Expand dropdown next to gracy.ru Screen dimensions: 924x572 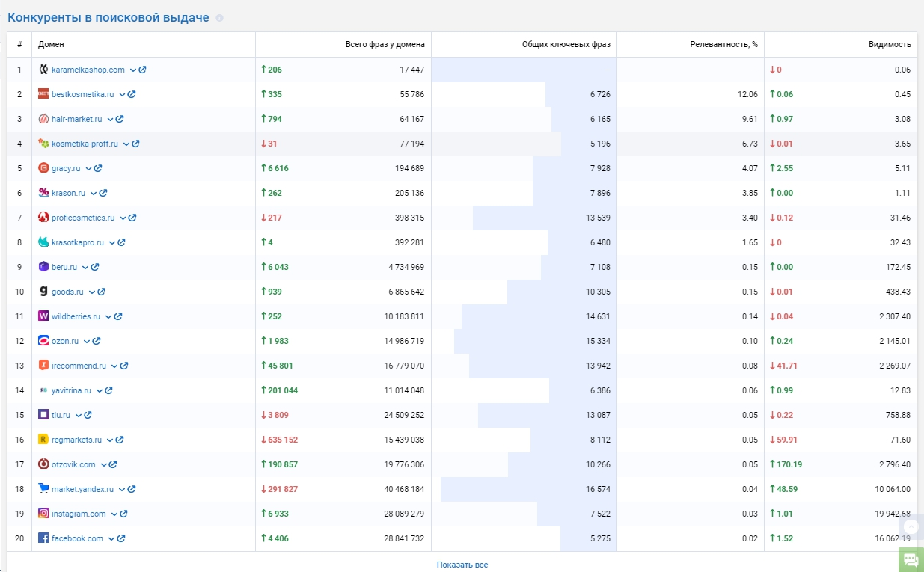[88, 168]
